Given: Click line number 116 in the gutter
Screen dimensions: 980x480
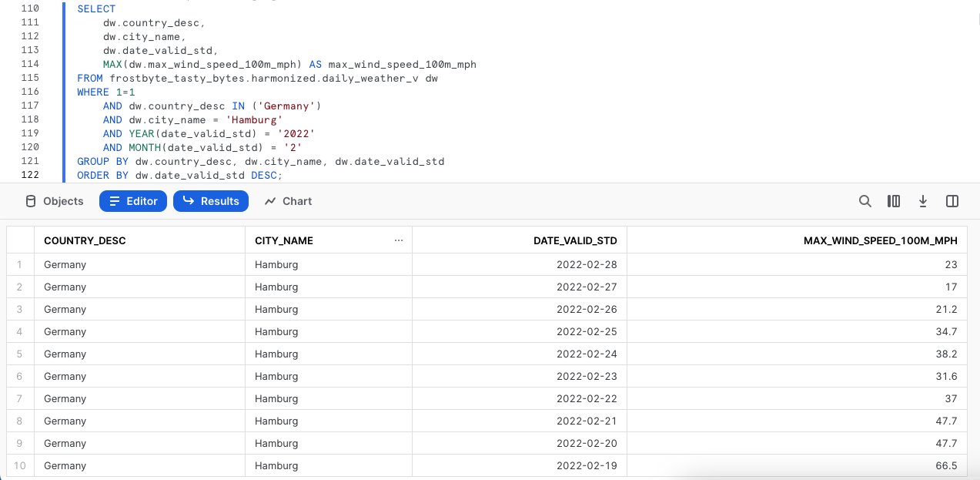Looking at the screenshot, I should pyautogui.click(x=30, y=92).
